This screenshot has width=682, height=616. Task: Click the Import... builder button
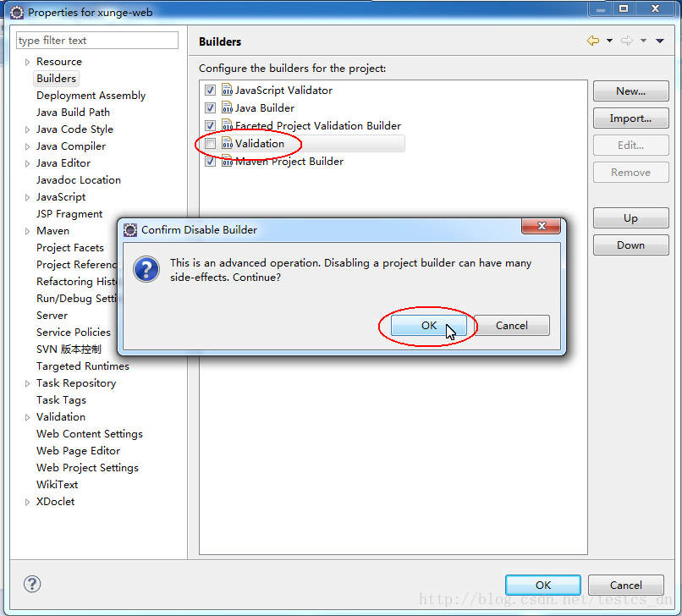coord(630,118)
